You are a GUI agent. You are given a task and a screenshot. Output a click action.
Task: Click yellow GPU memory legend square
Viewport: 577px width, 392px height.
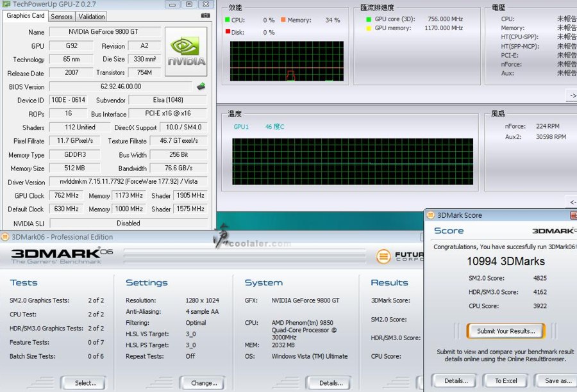(x=369, y=28)
